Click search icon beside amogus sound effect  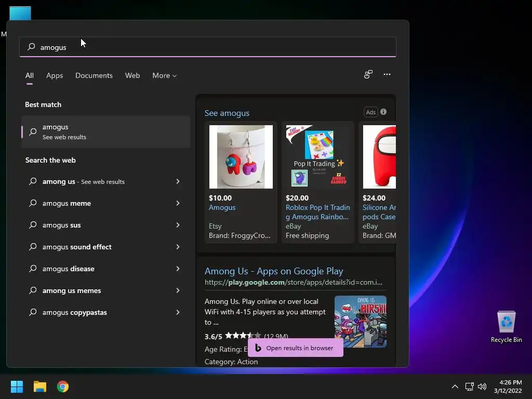click(33, 247)
